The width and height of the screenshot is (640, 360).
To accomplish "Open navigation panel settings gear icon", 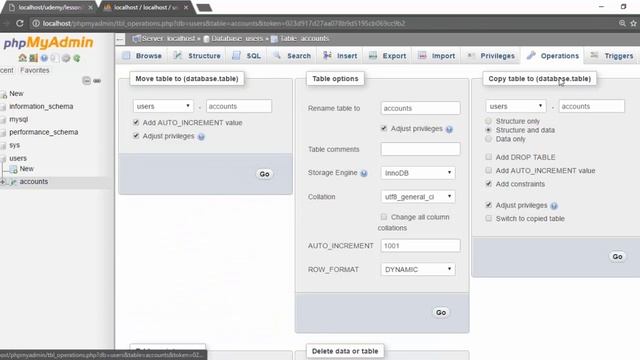I will point(66,58).
